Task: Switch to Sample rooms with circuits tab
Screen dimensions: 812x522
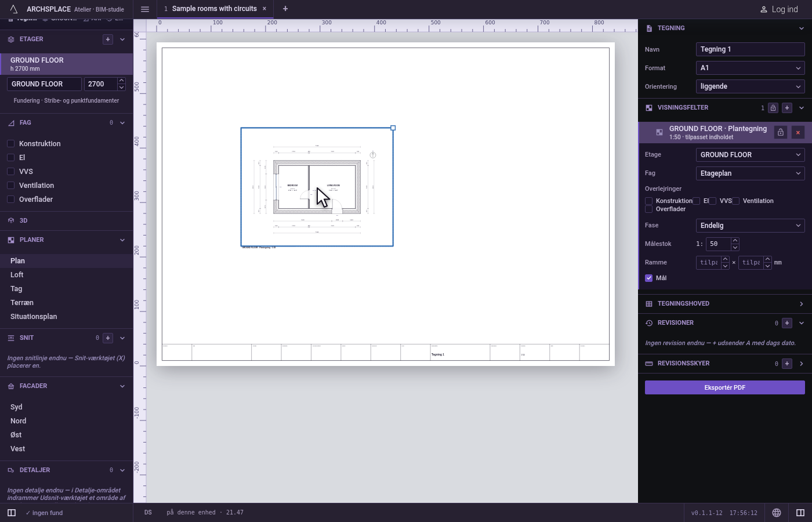Action: click(215, 9)
